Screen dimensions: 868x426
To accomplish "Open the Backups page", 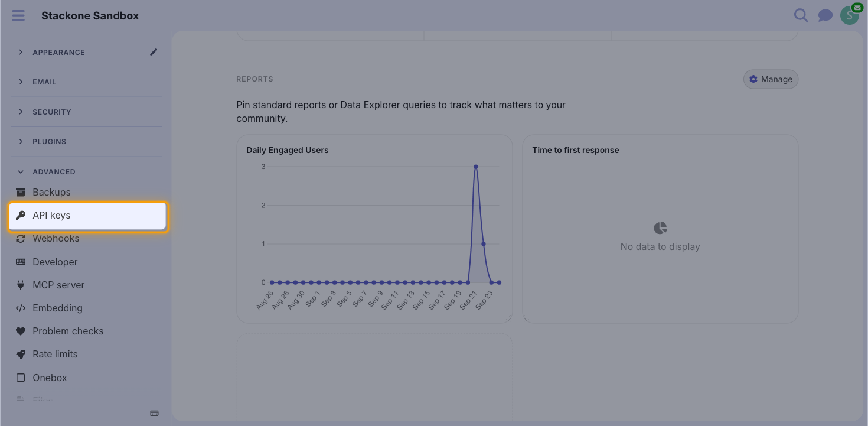I will [x=87, y=192].
